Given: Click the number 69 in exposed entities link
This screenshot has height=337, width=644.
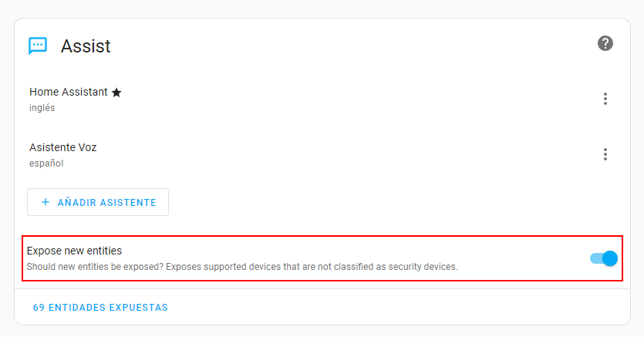Looking at the screenshot, I should (39, 308).
